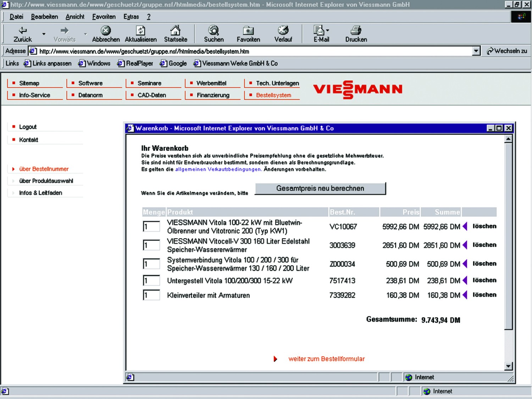532x399 pixels.
Task: Click the Internet zone globe in the Warenkorb status bar
Action: tap(409, 377)
